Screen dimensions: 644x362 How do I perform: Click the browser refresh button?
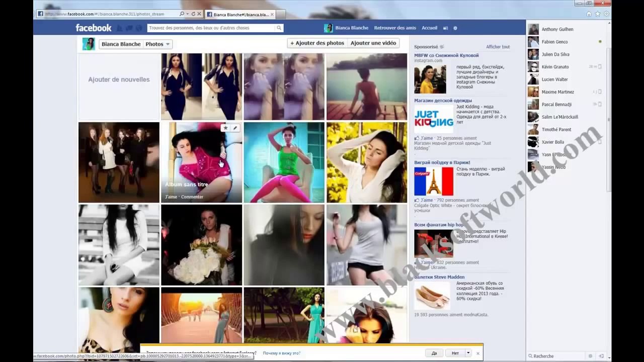coord(193,14)
